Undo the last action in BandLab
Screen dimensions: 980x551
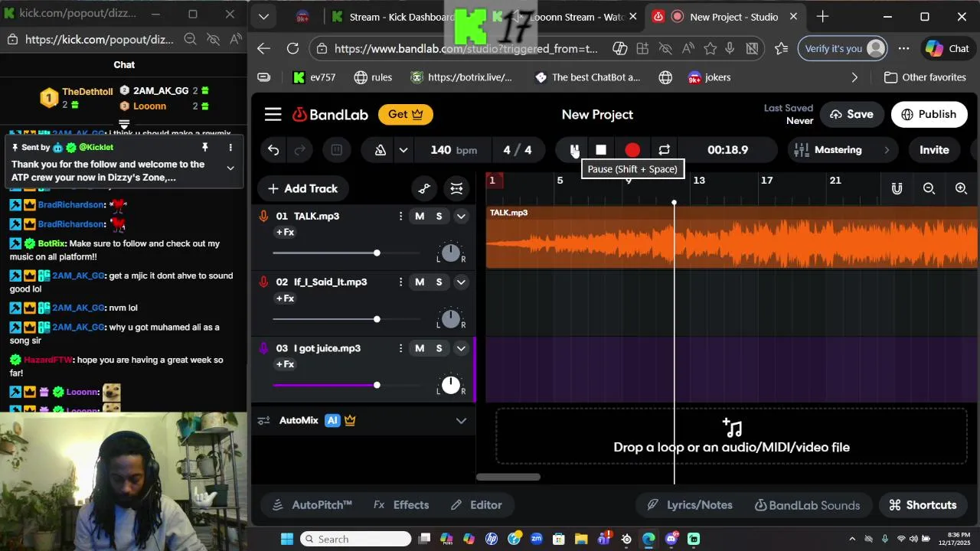click(273, 150)
